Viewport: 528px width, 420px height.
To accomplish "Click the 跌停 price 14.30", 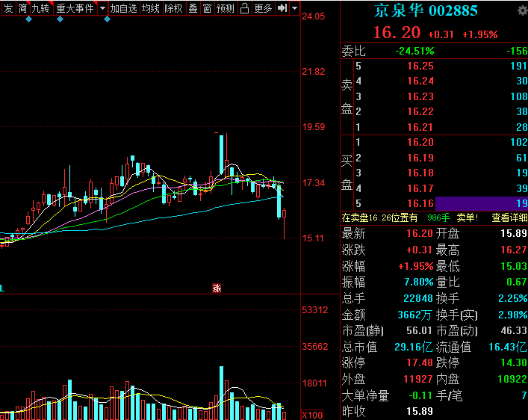I will click(x=514, y=362).
